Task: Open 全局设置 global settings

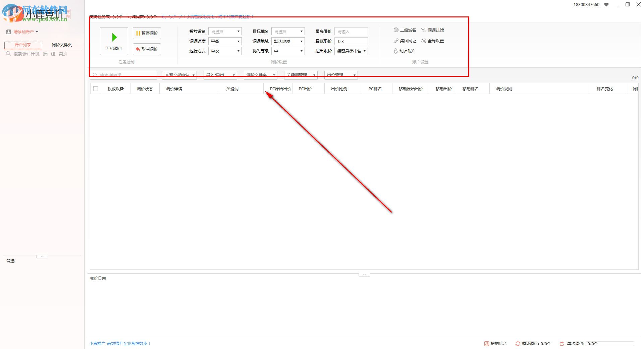Action: (433, 41)
